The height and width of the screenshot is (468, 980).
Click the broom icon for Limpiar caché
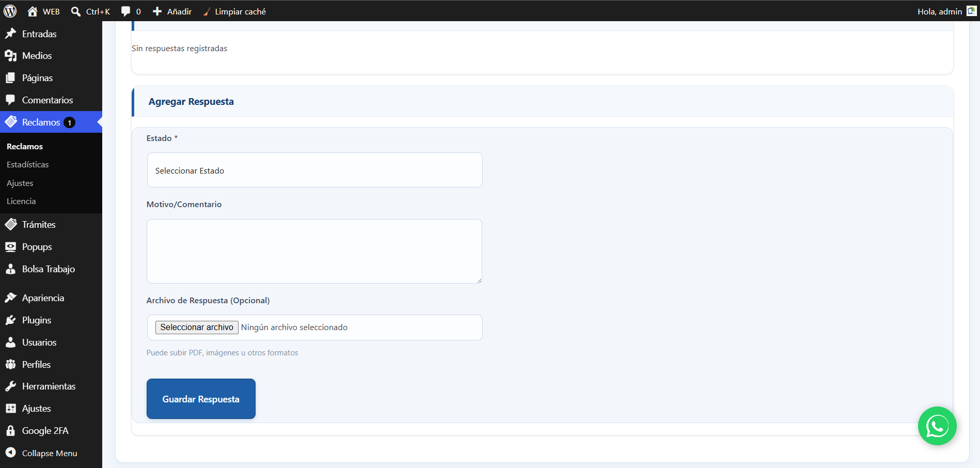[x=207, y=11]
